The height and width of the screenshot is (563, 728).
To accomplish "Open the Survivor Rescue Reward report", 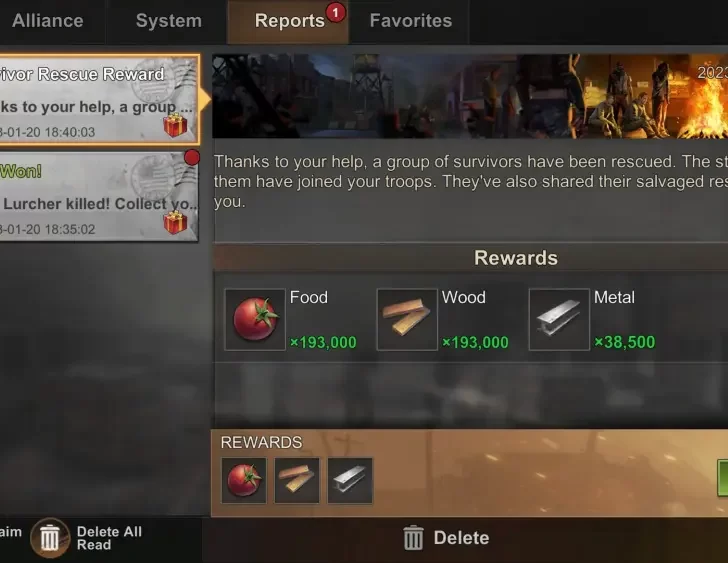I will [98, 100].
